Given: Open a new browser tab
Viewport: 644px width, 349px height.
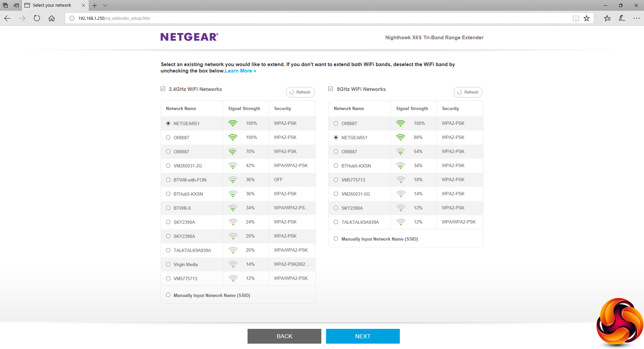Looking at the screenshot, I should click(x=95, y=5).
